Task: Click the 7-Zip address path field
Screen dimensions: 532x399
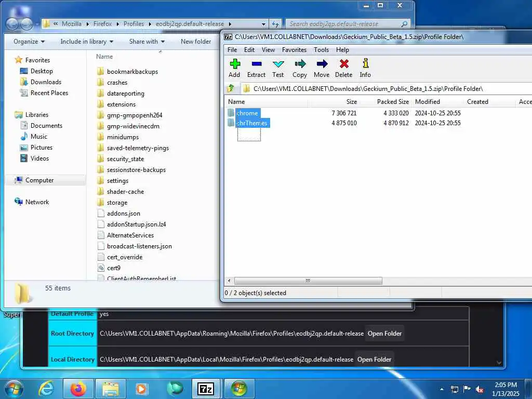Action: pyautogui.click(x=387, y=88)
